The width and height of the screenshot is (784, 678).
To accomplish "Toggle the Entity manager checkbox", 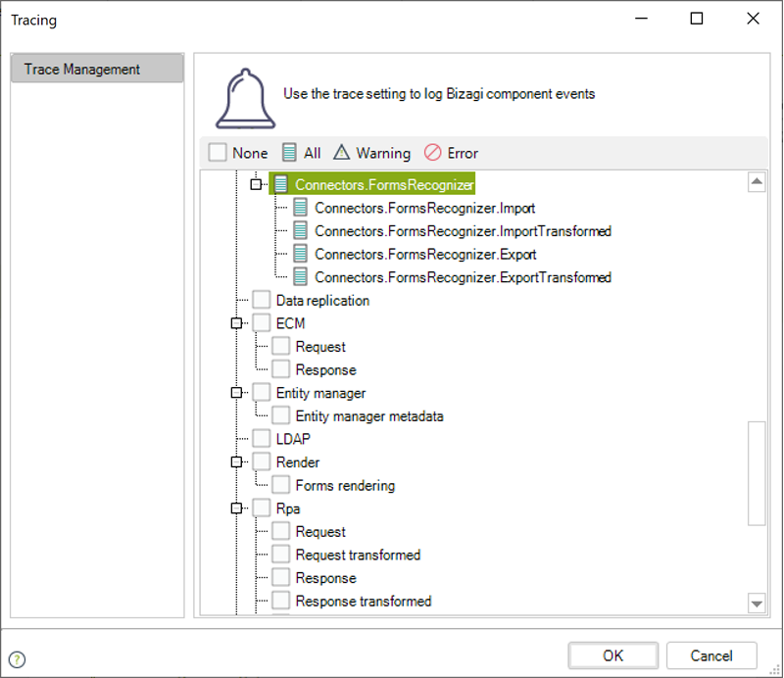I will click(262, 393).
